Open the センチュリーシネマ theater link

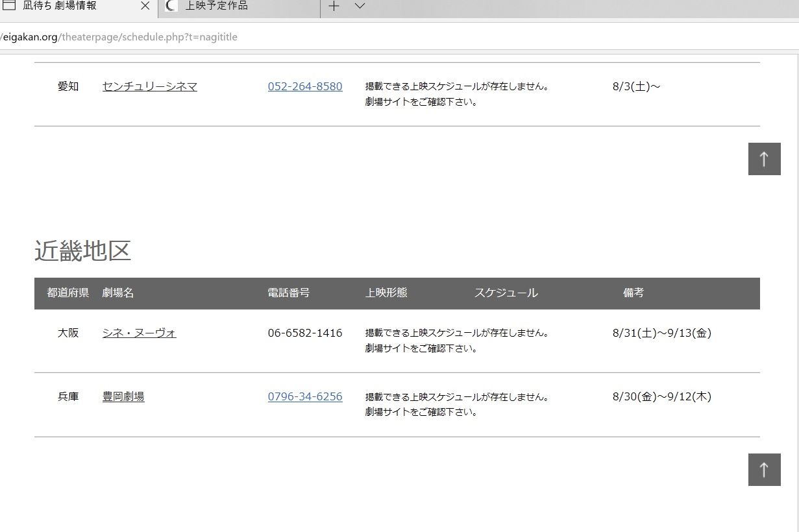point(149,86)
